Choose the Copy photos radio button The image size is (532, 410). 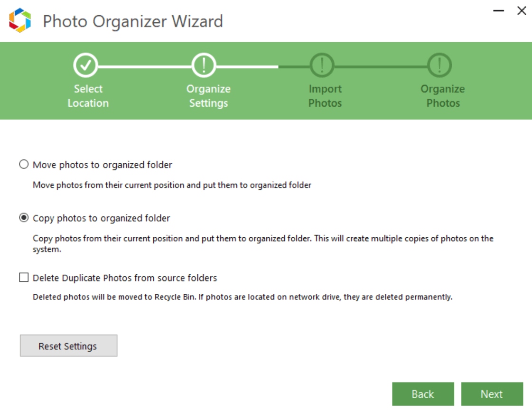(23, 218)
